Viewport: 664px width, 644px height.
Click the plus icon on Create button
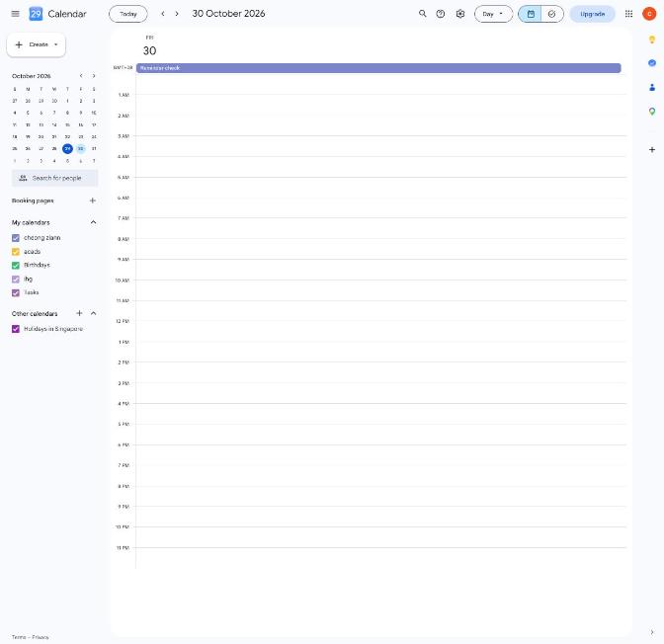pyautogui.click(x=19, y=44)
